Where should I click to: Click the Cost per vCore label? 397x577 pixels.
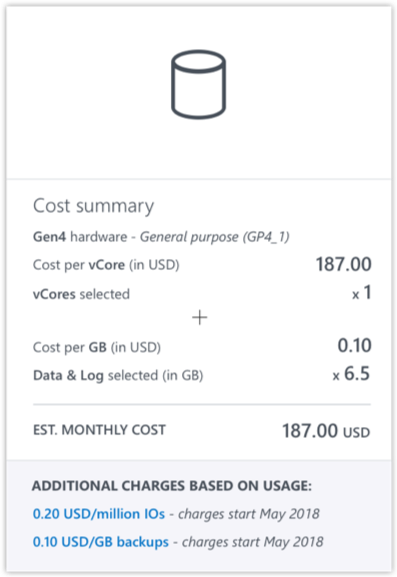tap(106, 265)
